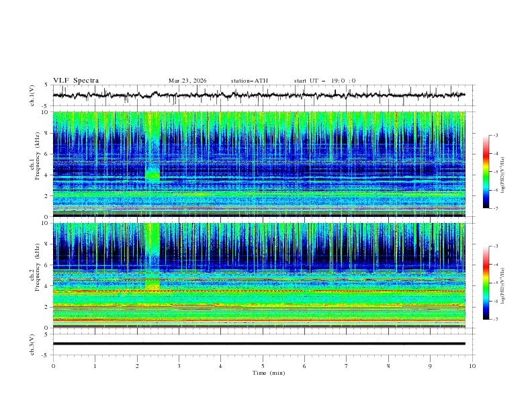The image size is (532, 411).
Task: Click the 'VLF Spectra' title text
Action: point(76,81)
